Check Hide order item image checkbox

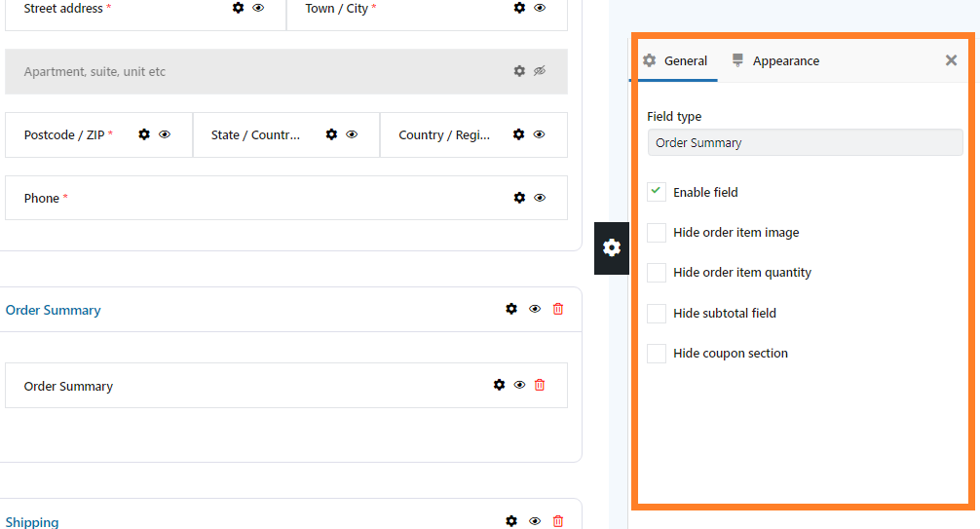[657, 232]
